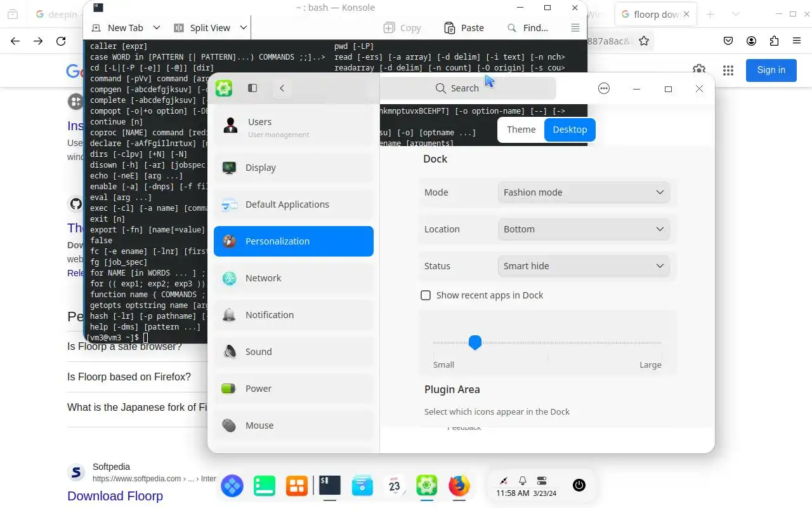Open the Google apps grid icon

pos(728,70)
